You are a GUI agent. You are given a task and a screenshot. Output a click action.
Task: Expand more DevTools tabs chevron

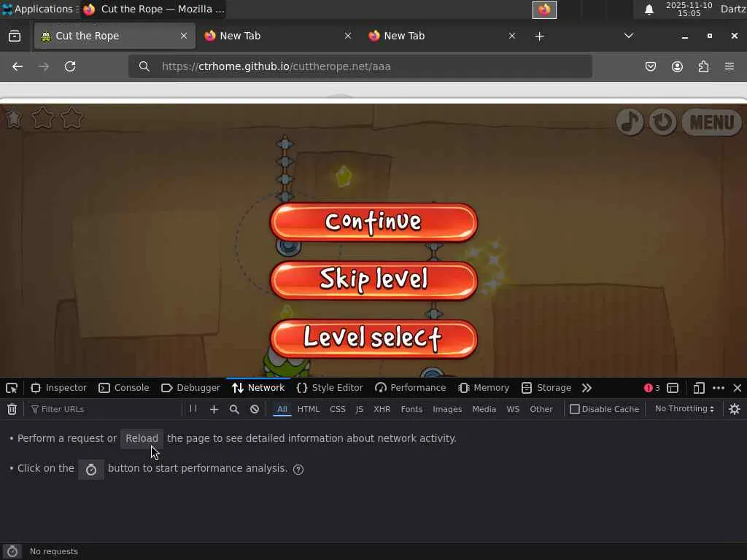(587, 388)
